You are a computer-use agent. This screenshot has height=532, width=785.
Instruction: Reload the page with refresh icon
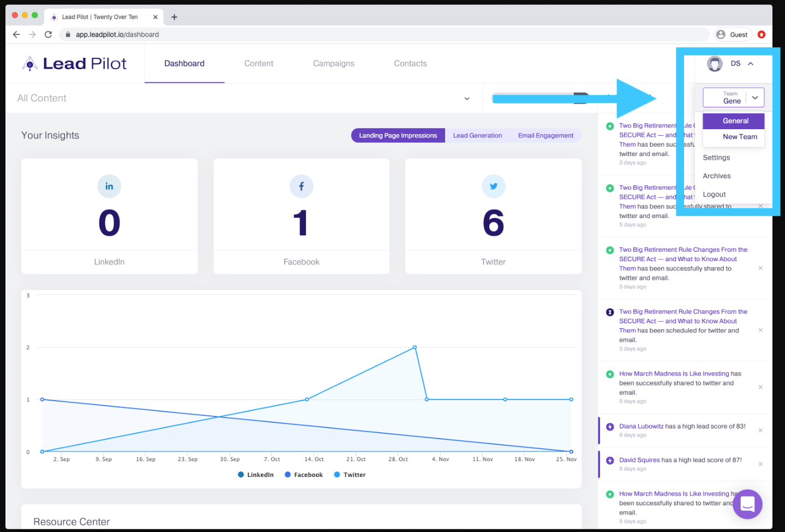[x=48, y=34]
